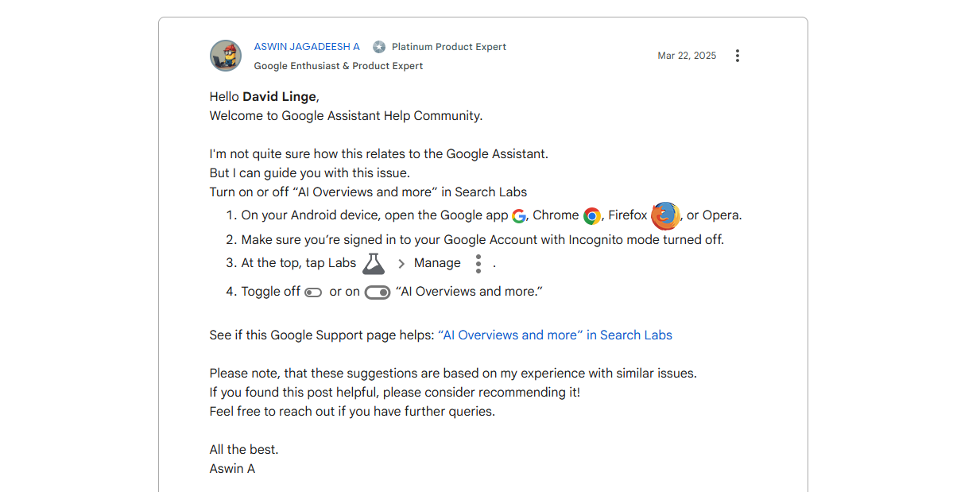The width and height of the screenshot is (980, 492).
Task: Click the bold name David Linge
Action: point(279,97)
